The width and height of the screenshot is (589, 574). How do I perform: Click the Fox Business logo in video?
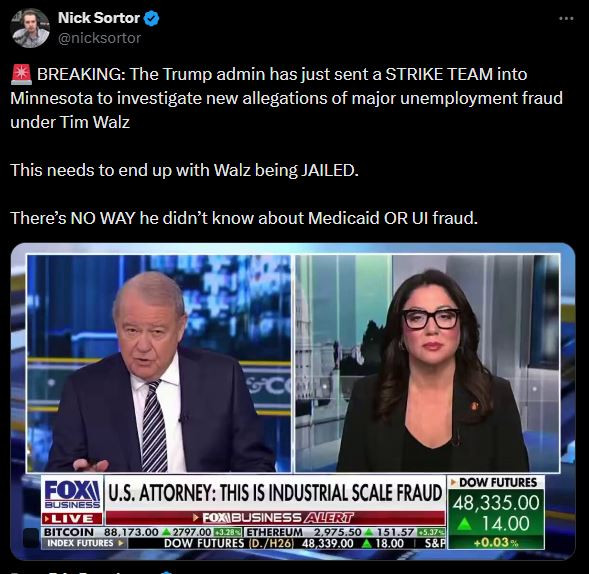(72, 493)
